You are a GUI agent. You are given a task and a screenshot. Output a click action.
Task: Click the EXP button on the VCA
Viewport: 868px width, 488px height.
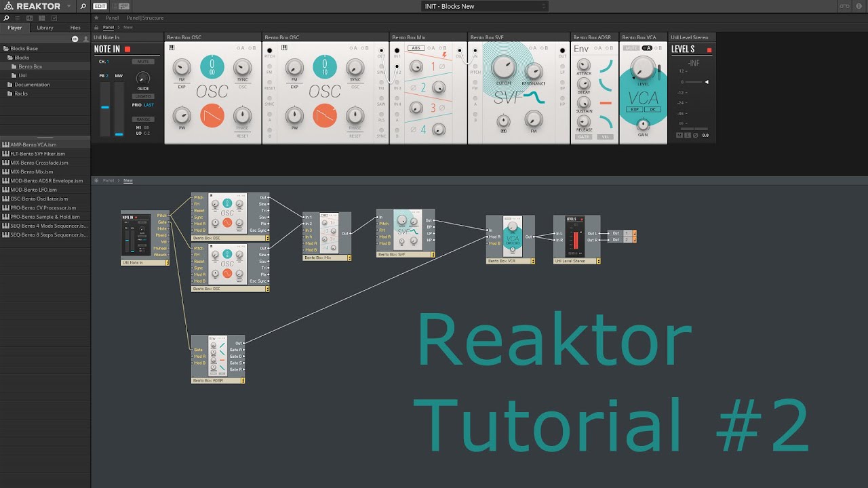click(x=635, y=109)
